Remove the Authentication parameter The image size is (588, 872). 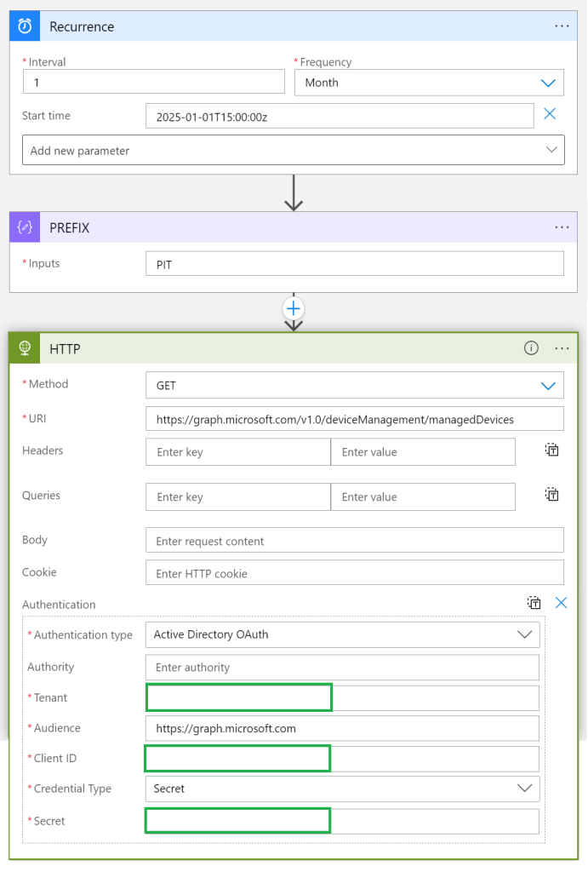[561, 603]
